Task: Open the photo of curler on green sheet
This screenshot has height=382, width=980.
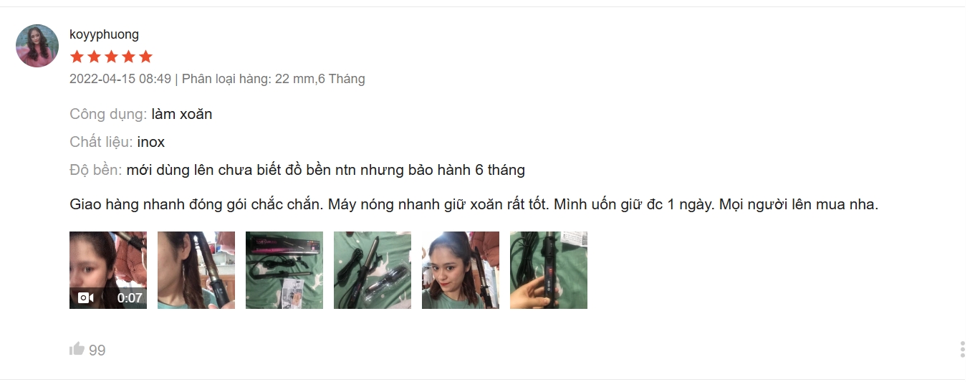Action: 373,270
